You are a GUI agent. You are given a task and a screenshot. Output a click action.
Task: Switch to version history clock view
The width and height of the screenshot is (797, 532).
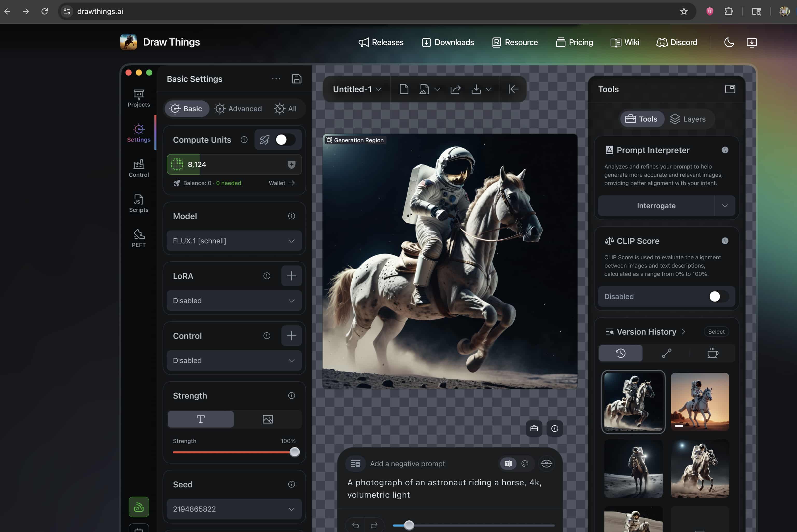pyautogui.click(x=621, y=353)
